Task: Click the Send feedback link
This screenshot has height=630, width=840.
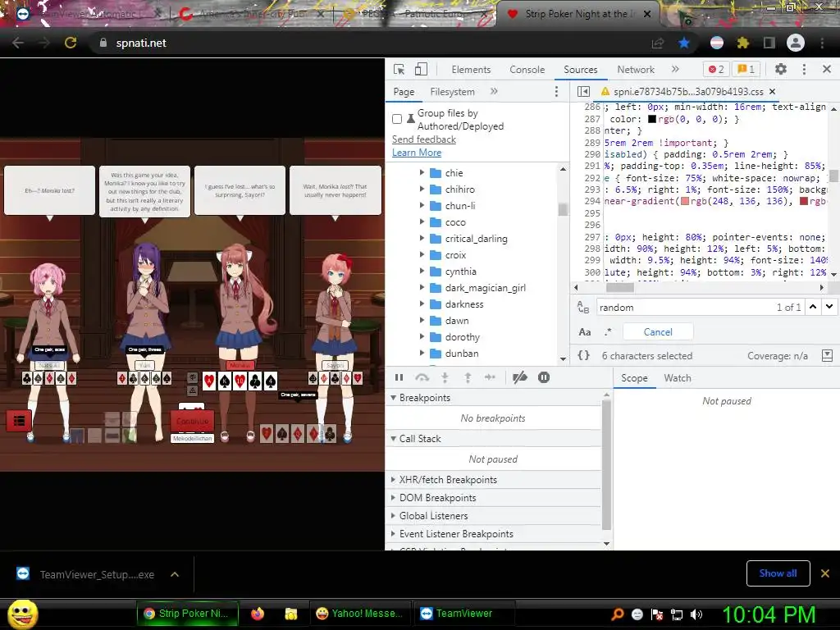Action: (424, 139)
